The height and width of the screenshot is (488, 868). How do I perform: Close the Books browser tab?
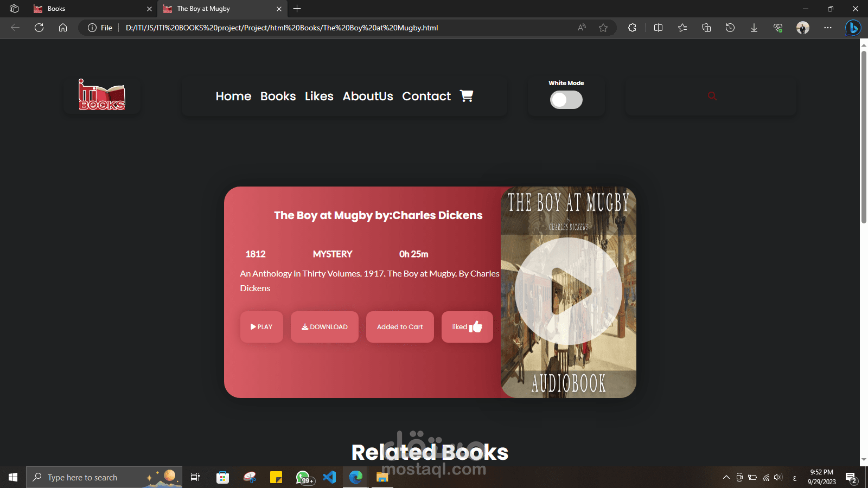(149, 9)
